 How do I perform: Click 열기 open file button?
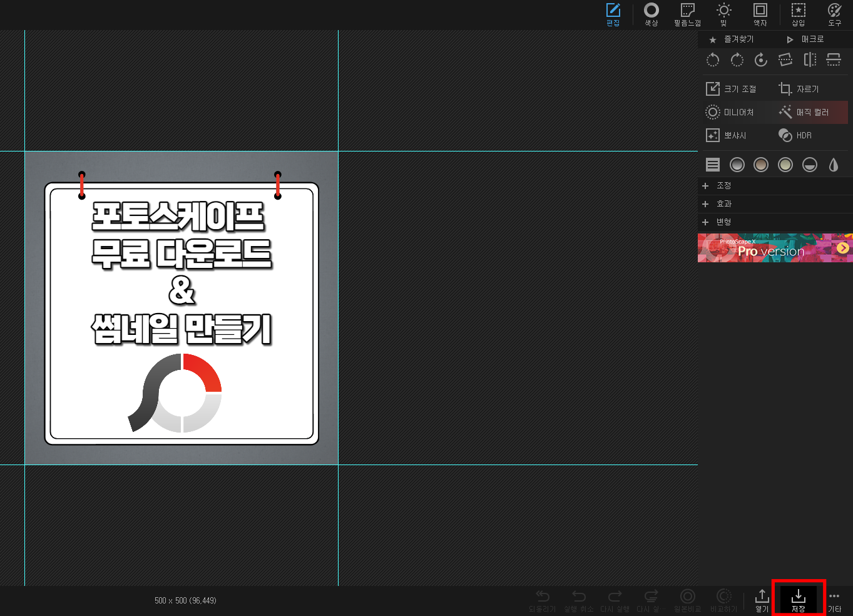pyautogui.click(x=762, y=601)
